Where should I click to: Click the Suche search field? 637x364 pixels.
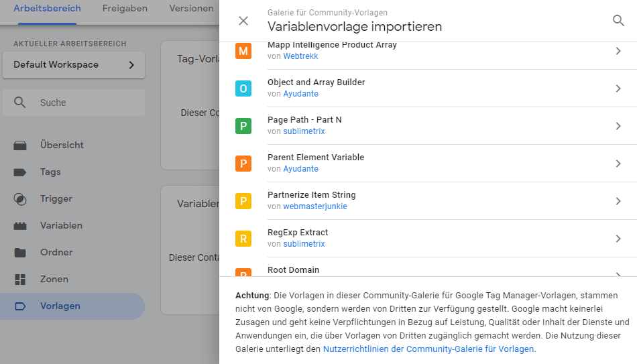[74, 103]
